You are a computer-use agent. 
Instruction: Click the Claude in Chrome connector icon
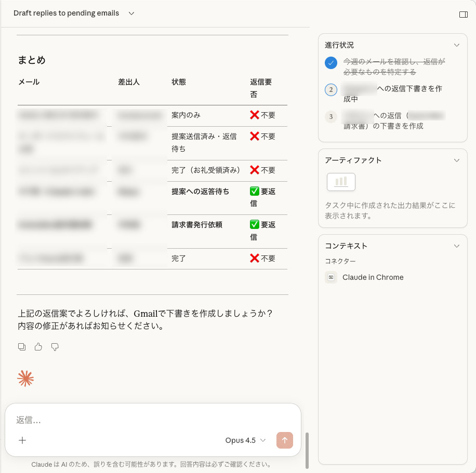pos(331,277)
